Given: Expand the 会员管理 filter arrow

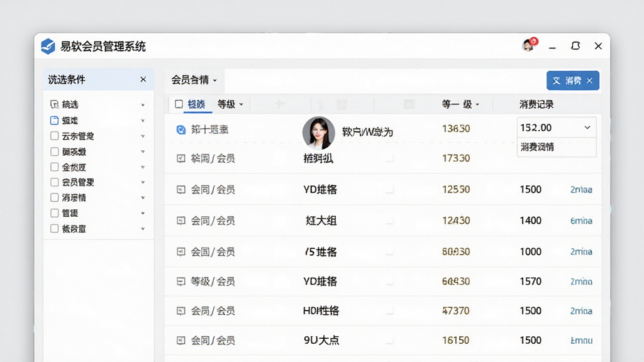Looking at the screenshot, I should [143, 182].
